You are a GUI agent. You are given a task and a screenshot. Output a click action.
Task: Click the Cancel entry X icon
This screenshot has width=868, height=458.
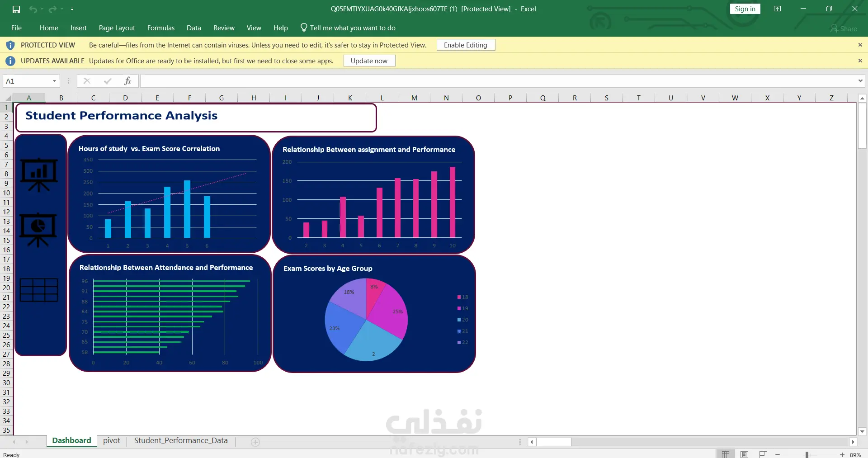[x=87, y=81]
